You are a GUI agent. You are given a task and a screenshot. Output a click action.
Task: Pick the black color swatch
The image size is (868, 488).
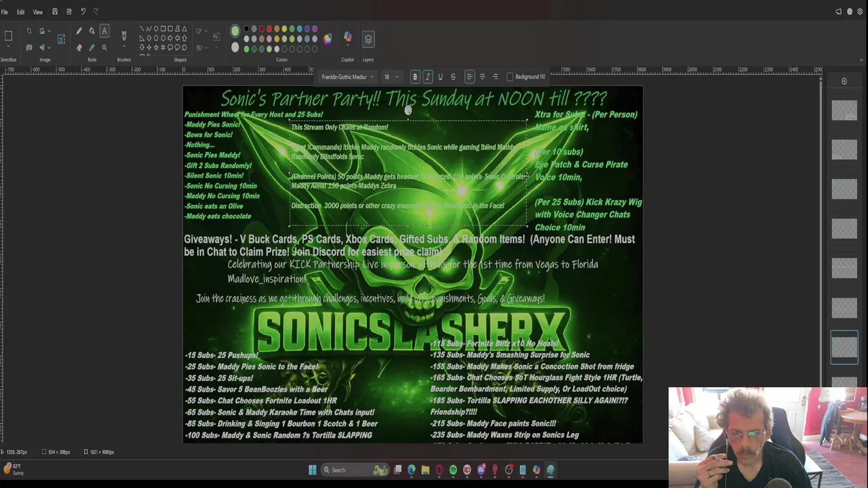click(x=246, y=28)
